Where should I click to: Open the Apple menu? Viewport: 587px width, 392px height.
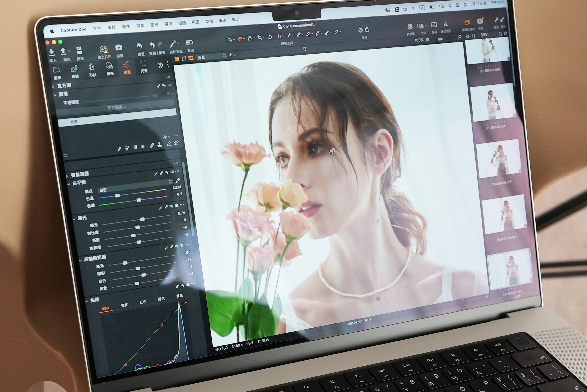[52, 31]
